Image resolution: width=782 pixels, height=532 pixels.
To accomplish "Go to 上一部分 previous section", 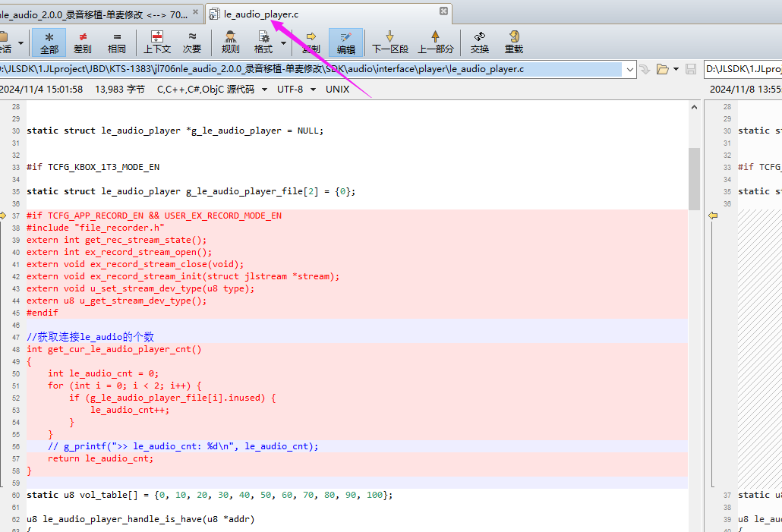I will [435, 42].
